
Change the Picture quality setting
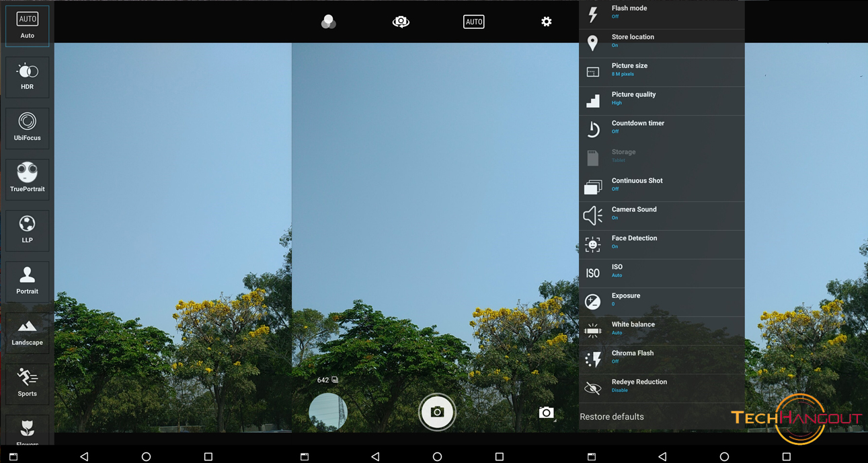click(662, 101)
